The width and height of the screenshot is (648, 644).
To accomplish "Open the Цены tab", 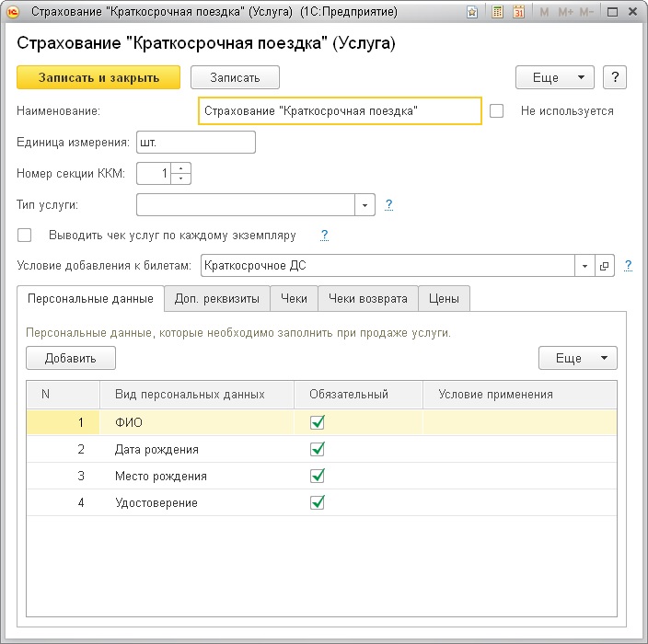I will (x=445, y=298).
